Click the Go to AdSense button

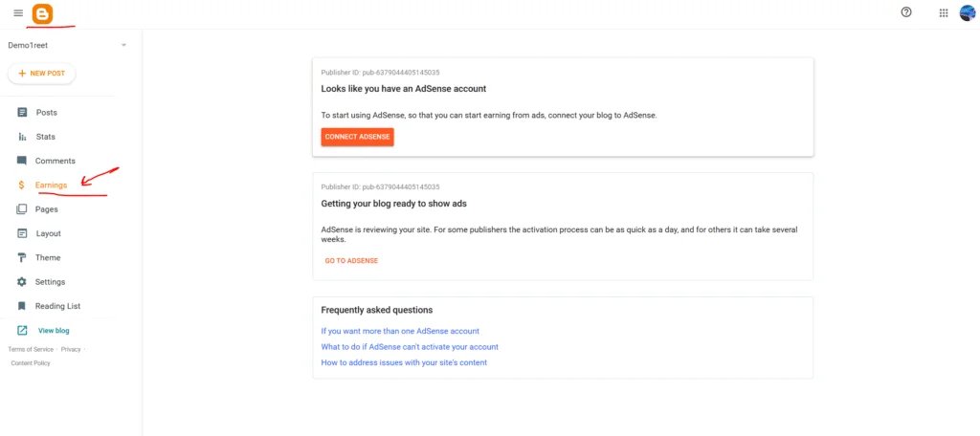click(x=351, y=260)
